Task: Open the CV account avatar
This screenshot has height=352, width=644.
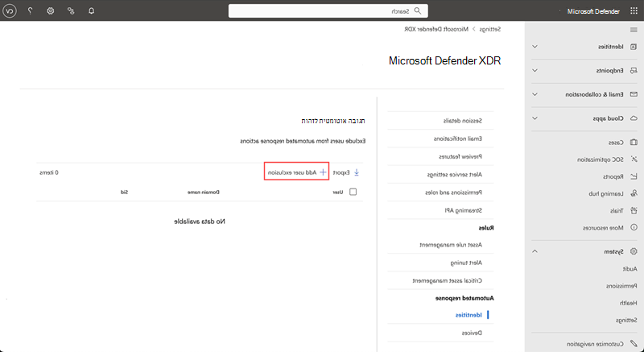Action: (10, 11)
